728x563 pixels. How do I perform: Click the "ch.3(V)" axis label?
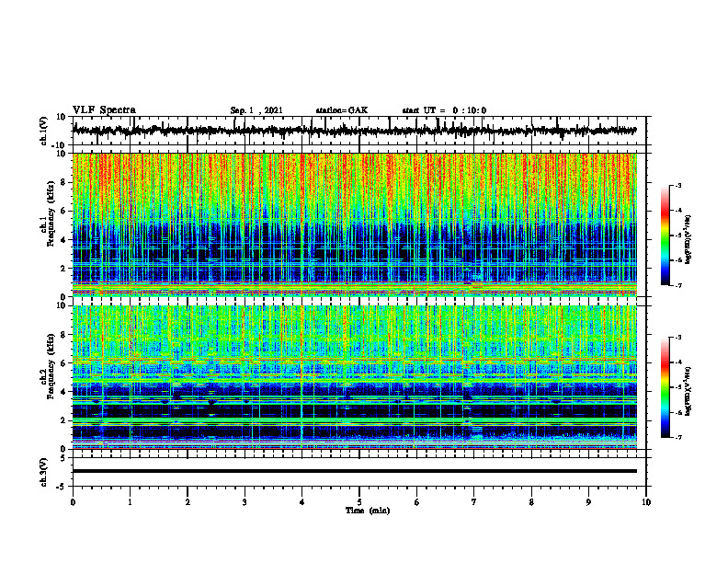[43, 473]
